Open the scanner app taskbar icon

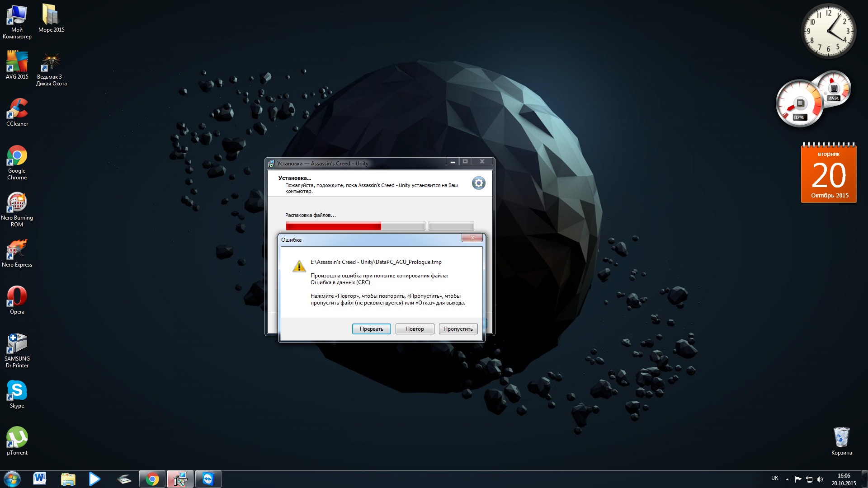tap(123, 479)
